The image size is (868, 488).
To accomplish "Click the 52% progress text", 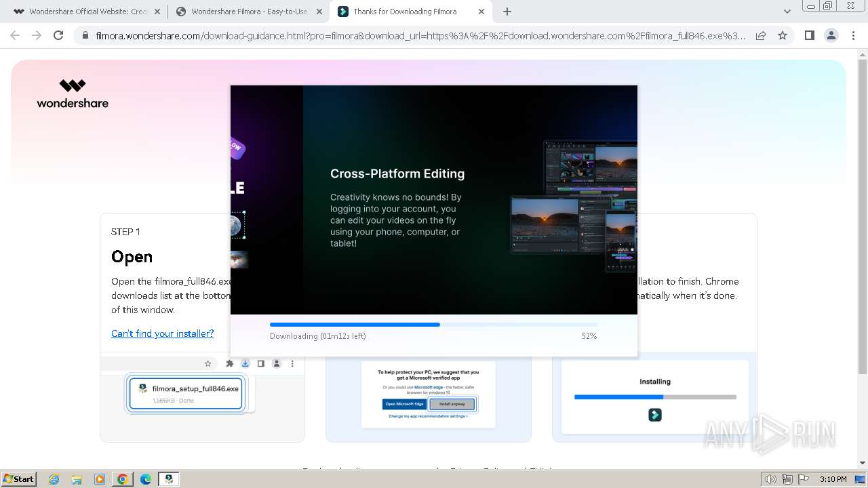I will coord(589,336).
